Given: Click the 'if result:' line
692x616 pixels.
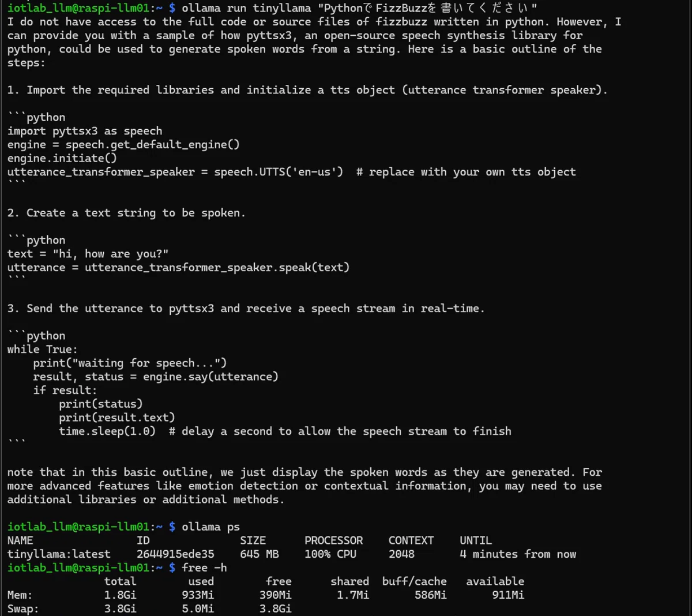Looking at the screenshot, I should pyautogui.click(x=65, y=390).
